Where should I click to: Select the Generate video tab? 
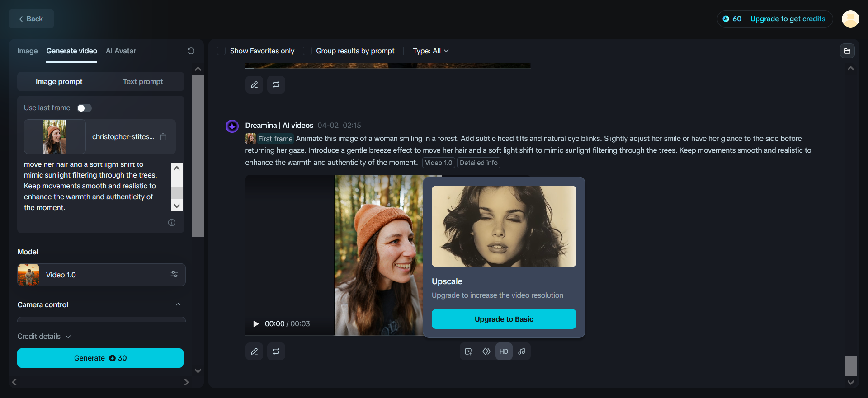coord(71,51)
